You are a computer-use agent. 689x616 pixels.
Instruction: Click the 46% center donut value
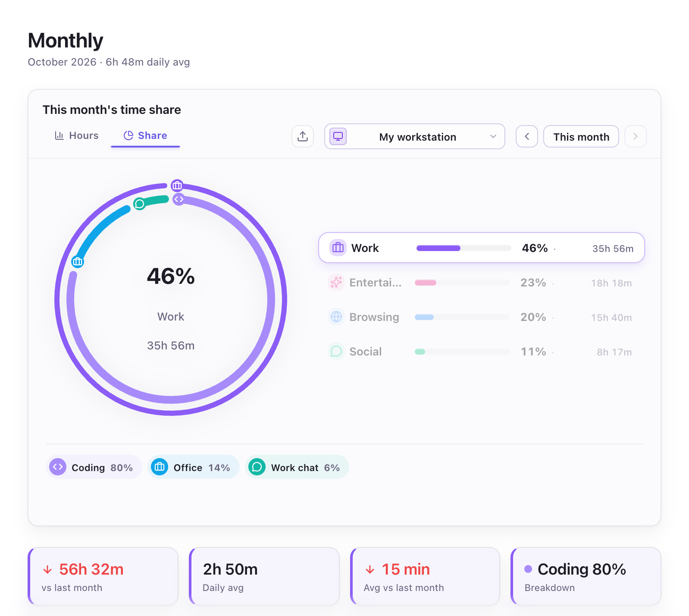[171, 276]
